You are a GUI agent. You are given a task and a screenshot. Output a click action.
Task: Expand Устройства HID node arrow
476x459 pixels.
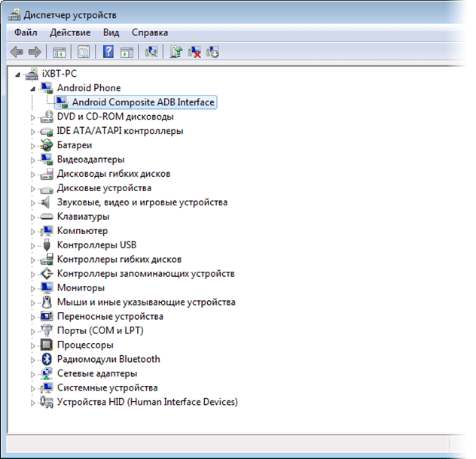click(33, 403)
